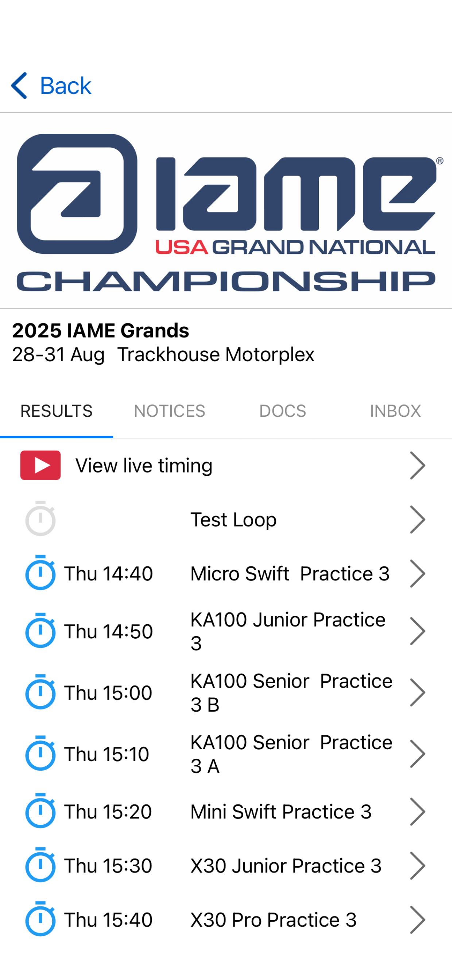Tap the gray stopwatch icon beside Test Loop

40,519
